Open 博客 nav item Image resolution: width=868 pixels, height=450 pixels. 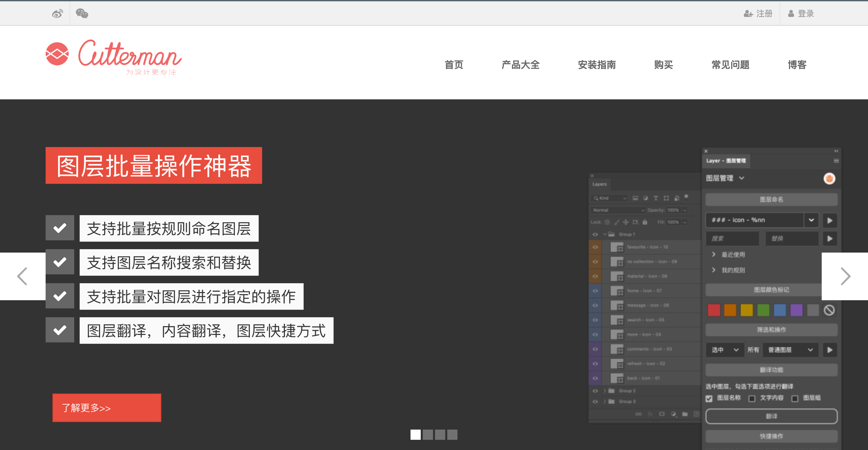pyautogui.click(x=797, y=65)
